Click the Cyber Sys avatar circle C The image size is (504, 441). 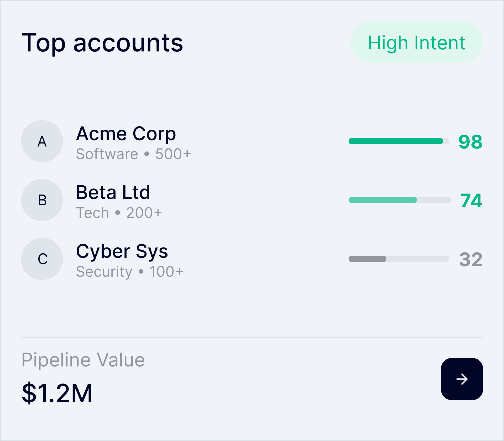pyautogui.click(x=42, y=259)
